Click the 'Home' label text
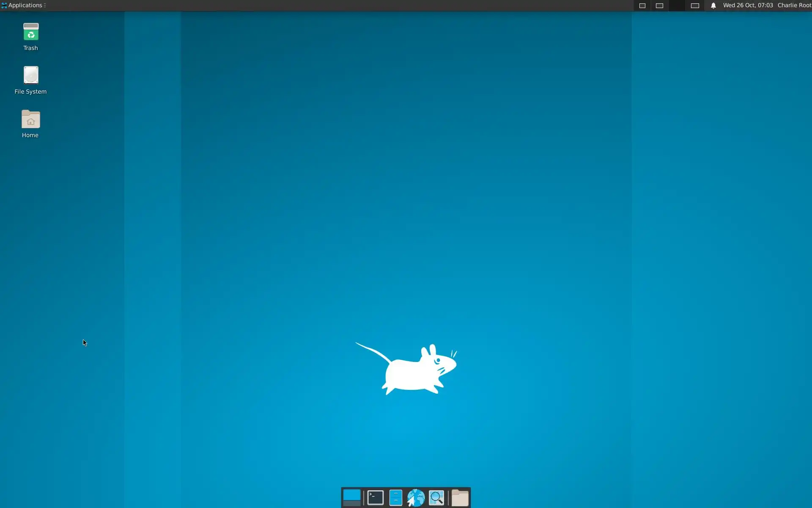 coord(30,135)
